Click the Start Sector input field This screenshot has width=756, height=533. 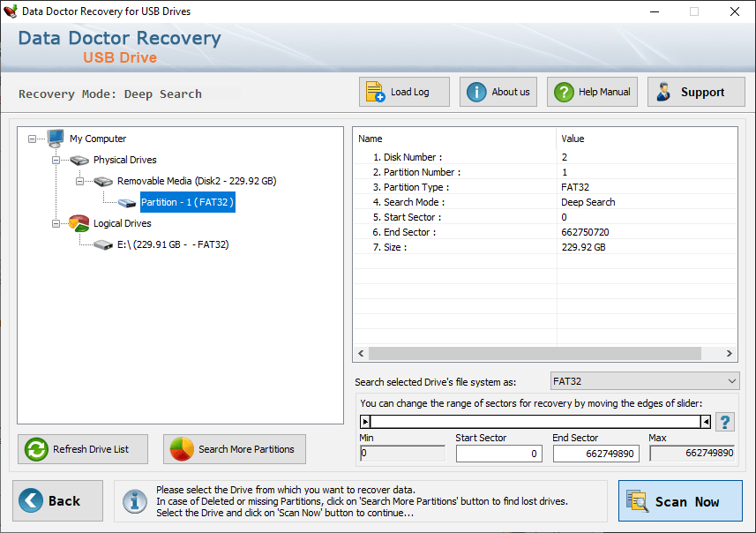coord(499,454)
